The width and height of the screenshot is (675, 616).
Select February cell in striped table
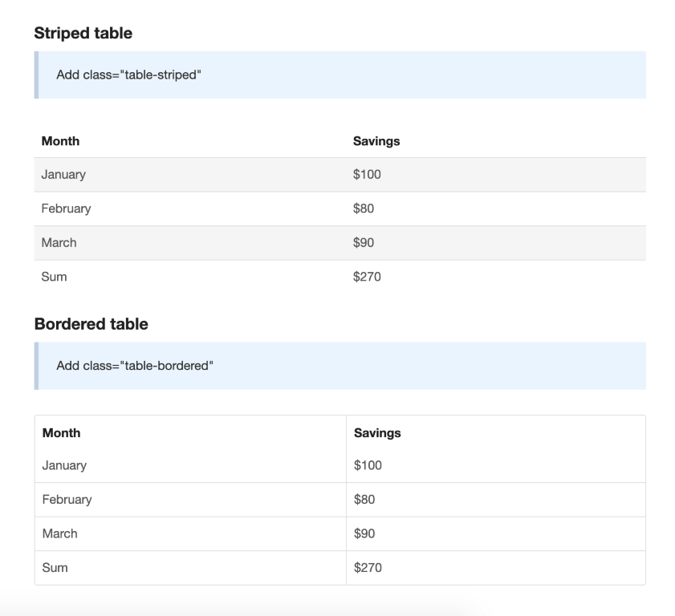click(x=66, y=209)
